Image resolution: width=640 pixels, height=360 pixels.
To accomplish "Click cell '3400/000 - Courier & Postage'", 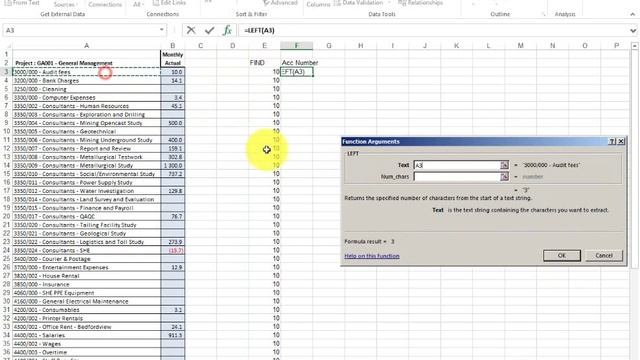I will point(87,259).
